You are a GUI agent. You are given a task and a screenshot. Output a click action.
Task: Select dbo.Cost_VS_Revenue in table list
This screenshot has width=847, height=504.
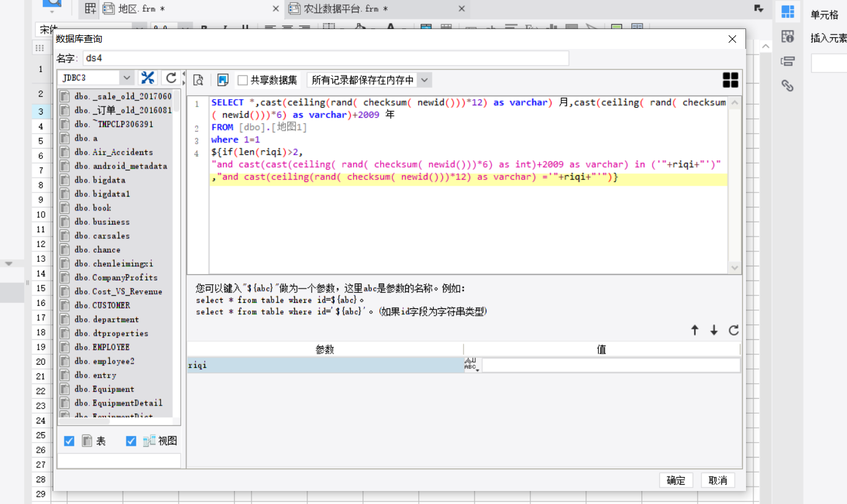coord(118,292)
